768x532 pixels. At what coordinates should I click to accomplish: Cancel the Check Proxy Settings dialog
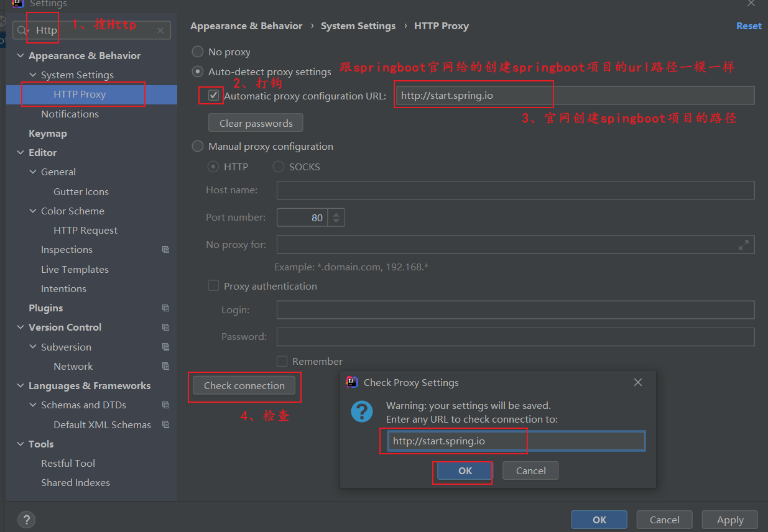pyautogui.click(x=530, y=471)
